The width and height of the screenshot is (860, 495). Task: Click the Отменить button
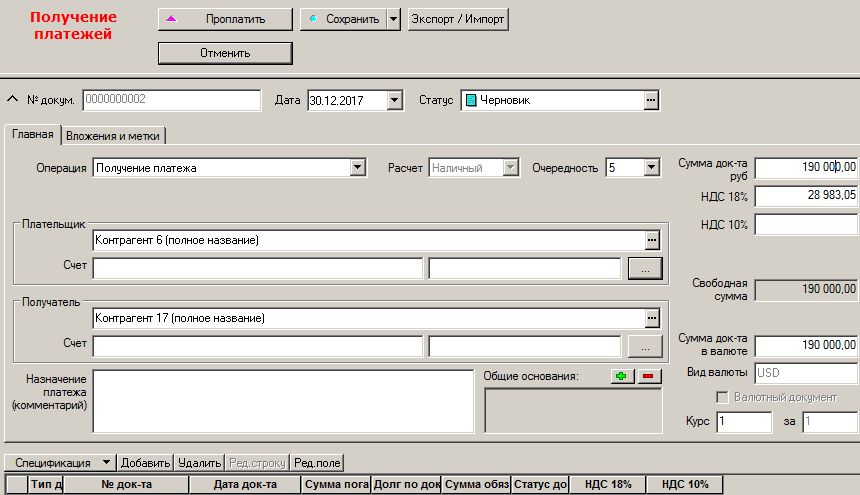coord(225,53)
